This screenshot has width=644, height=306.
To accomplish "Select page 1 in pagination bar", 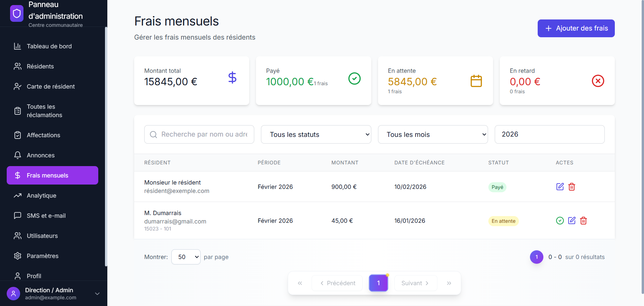I will click(378, 283).
